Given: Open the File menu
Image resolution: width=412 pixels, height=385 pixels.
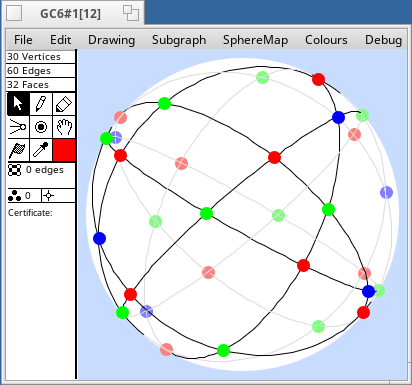Looking at the screenshot, I should [x=23, y=40].
